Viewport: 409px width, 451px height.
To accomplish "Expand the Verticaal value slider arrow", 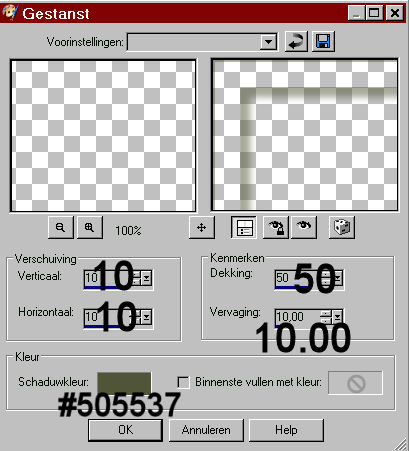I will [x=147, y=278].
